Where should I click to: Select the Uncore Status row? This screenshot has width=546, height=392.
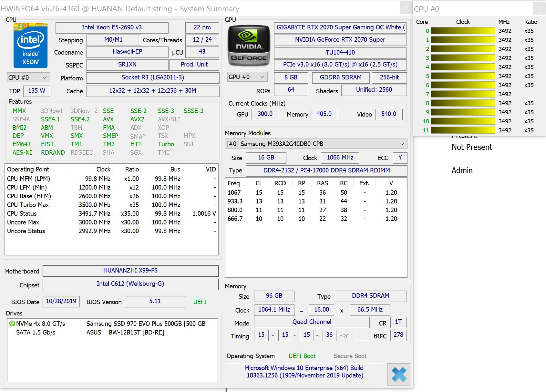point(111,231)
